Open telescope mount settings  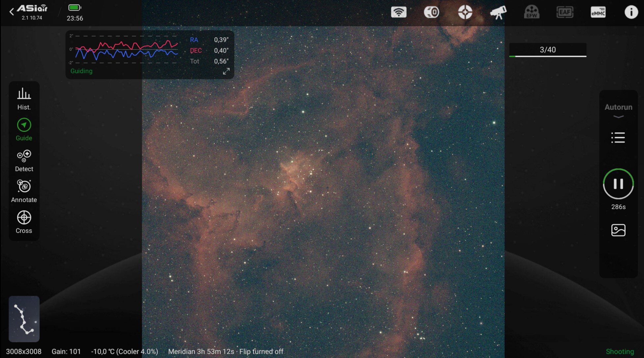tap(498, 12)
